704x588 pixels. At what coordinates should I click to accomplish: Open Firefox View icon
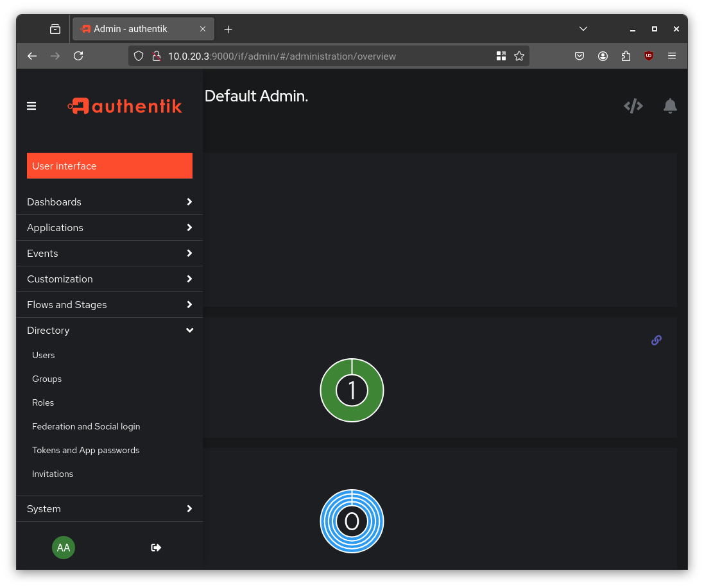click(x=55, y=29)
